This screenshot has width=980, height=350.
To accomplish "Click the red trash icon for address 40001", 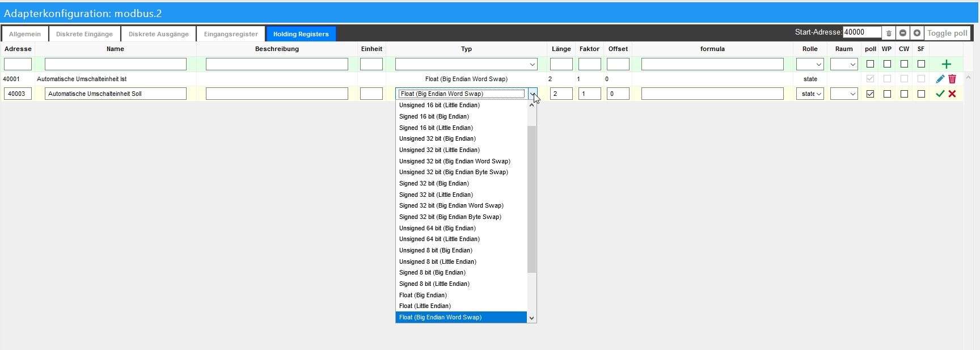I will coord(952,79).
